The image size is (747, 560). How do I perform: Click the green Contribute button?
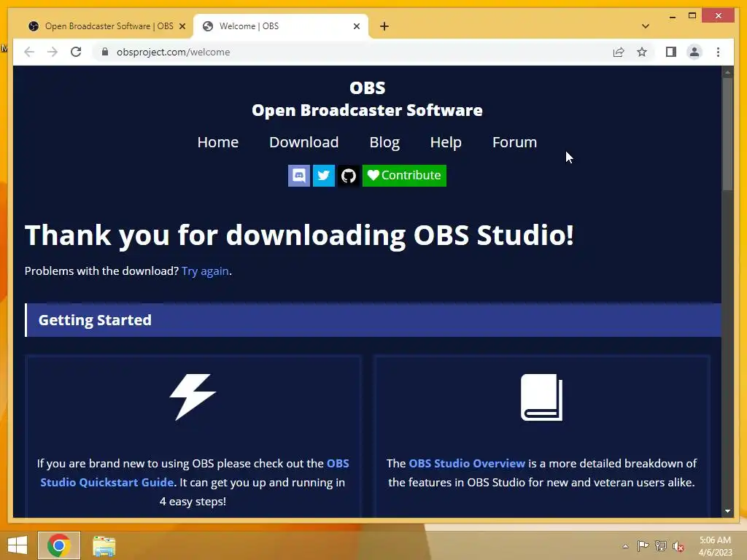point(404,176)
